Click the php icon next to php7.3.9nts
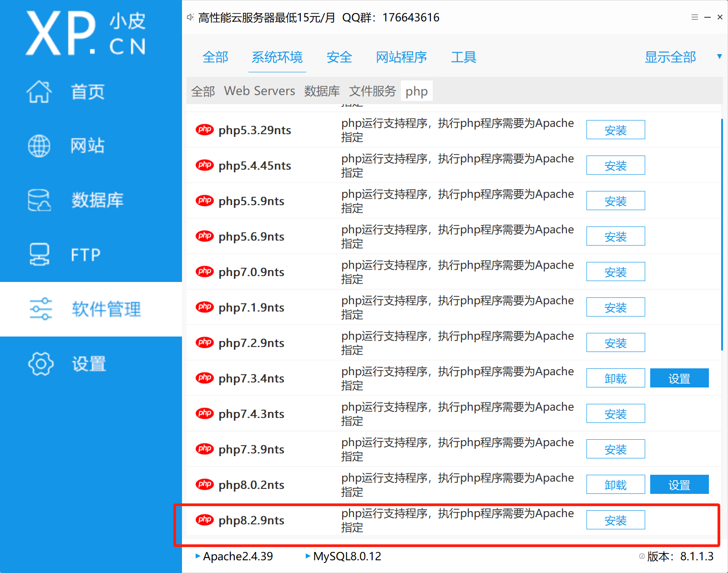Screen dimensions: 728x573 [x=205, y=449]
